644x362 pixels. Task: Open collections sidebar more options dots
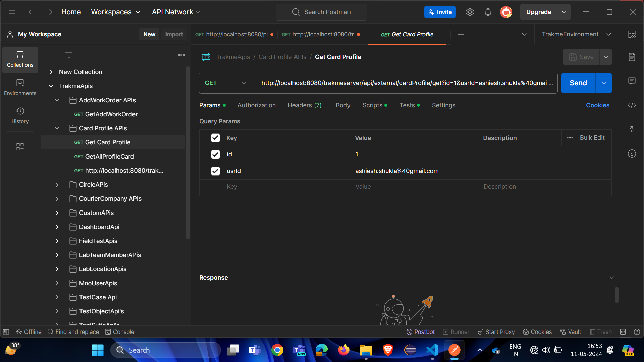(x=181, y=55)
